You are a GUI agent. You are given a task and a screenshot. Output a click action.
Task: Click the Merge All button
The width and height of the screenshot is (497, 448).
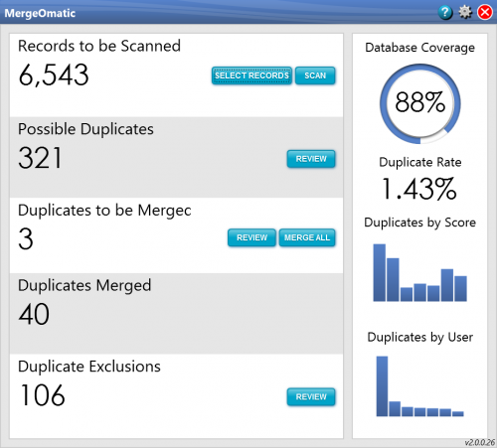click(307, 237)
